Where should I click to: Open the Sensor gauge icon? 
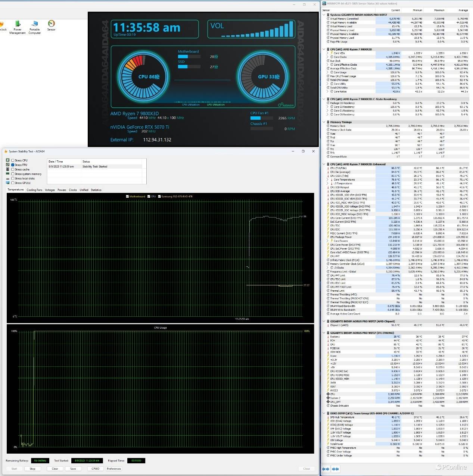(x=52, y=24)
